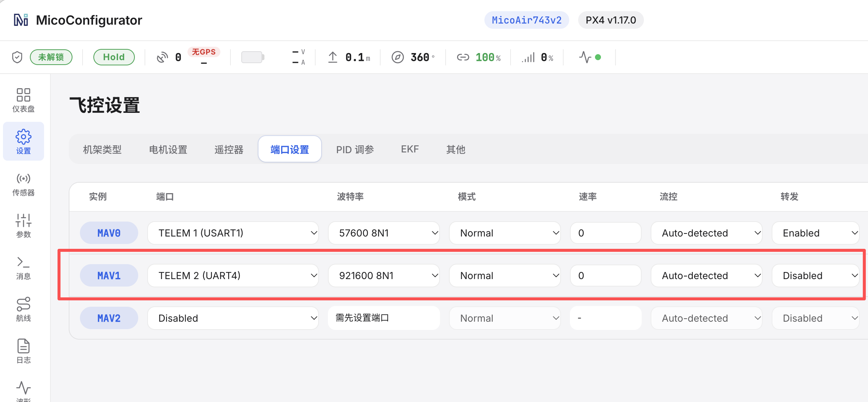Viewport: 868px width, 402px height.
Task: Click the MAV0 rate input field
Action: [606, 233]
